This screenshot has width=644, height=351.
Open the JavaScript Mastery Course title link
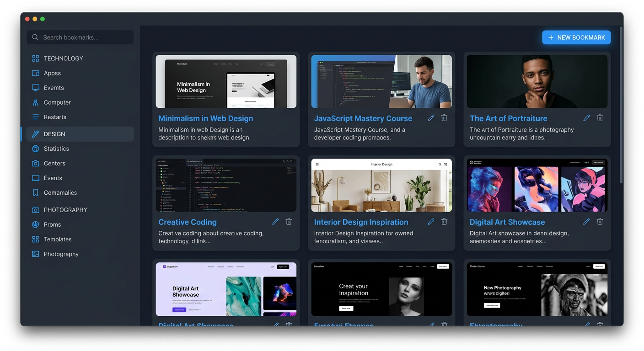(363, 118)
